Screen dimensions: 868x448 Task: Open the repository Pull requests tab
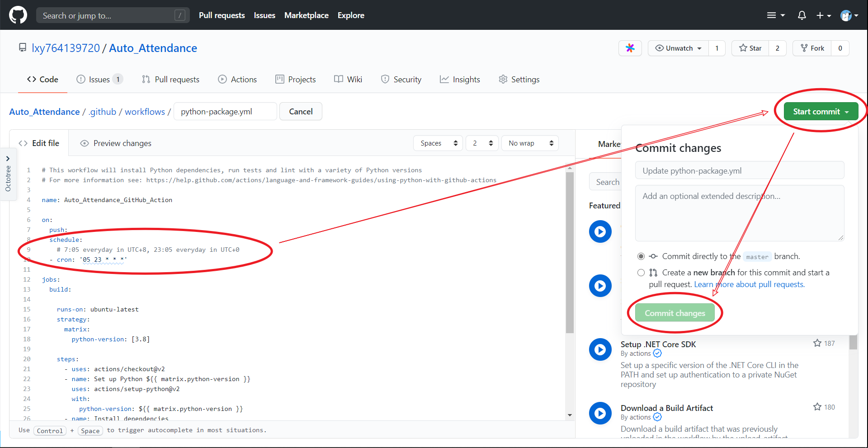coord(170,80)
